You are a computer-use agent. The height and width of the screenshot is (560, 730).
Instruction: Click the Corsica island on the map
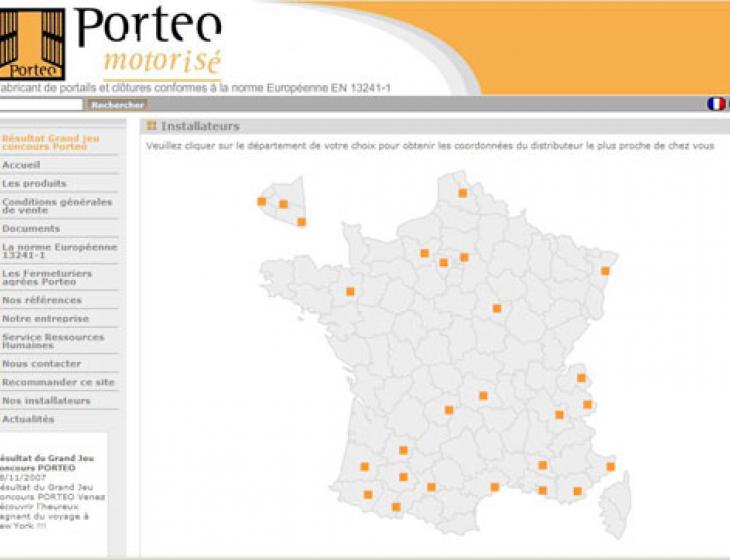click(617, 506)
